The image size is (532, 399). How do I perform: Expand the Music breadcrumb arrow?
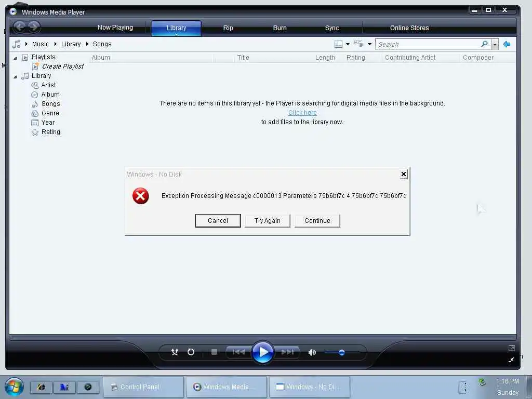[26, 44]
